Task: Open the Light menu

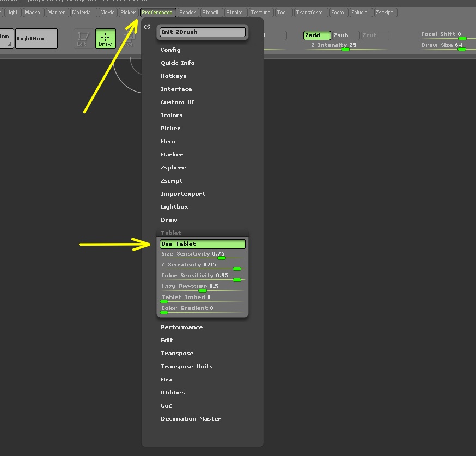Action: [x=12, y=13]
